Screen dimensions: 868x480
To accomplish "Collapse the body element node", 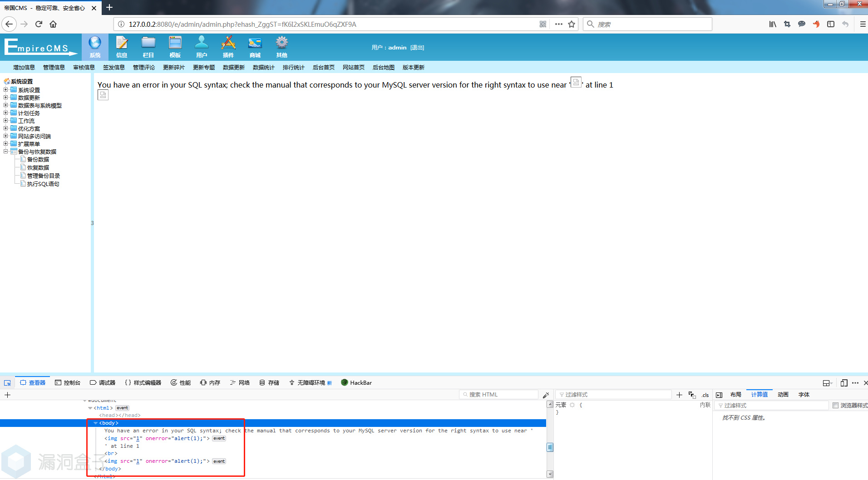I will [96, 423].
